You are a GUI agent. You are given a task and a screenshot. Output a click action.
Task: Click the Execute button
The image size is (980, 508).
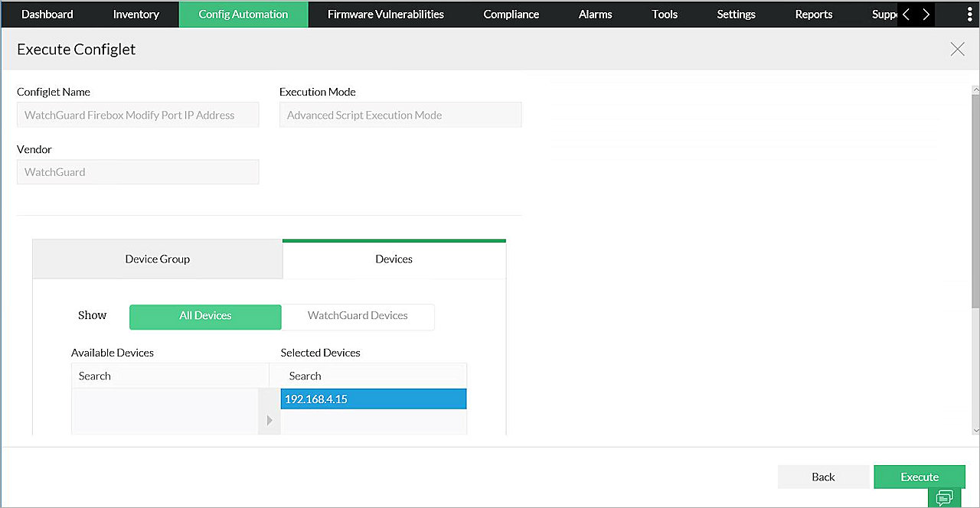pyautogui.click(x=920, y=476)
